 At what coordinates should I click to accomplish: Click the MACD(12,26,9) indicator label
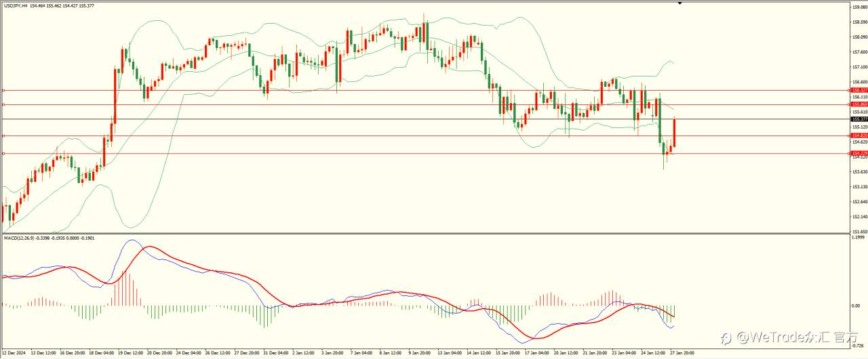[20, 238]
